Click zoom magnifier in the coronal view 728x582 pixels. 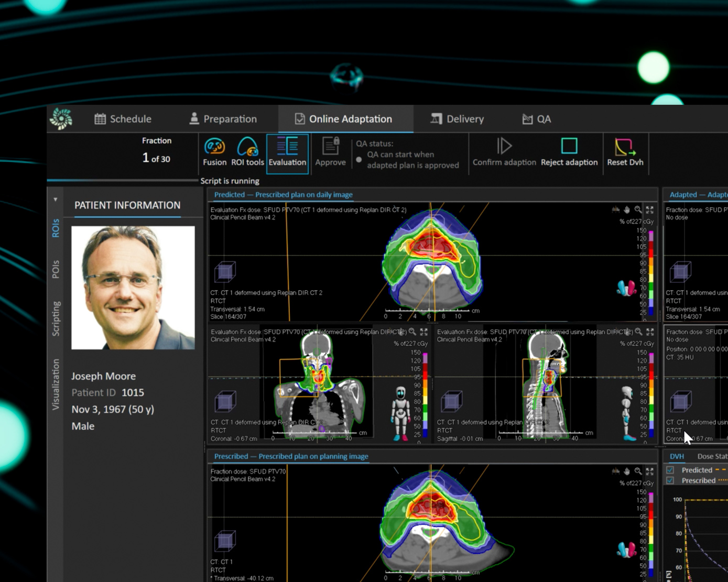point(412,332)
